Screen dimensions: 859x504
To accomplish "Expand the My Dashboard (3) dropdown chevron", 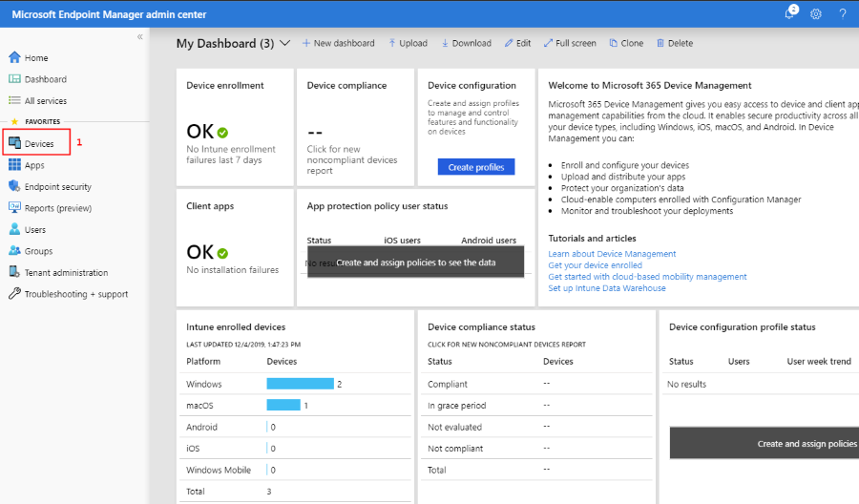I will 284,43.
